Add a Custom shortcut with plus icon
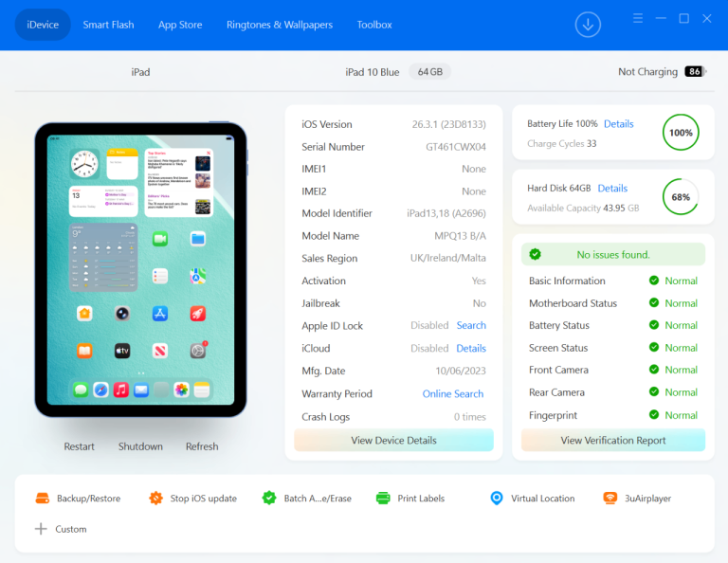The width and height of the screenshot is (728, 563). coord(41,529)
